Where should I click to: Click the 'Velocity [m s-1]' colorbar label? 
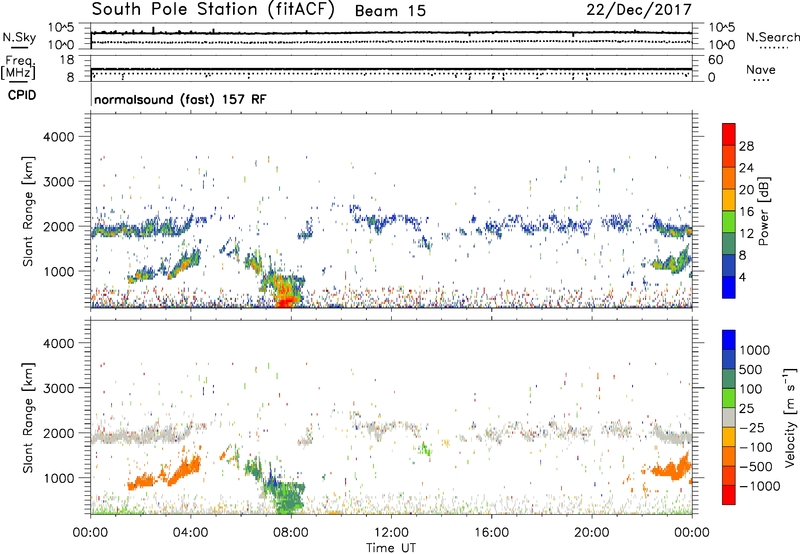tap(790, 417)
